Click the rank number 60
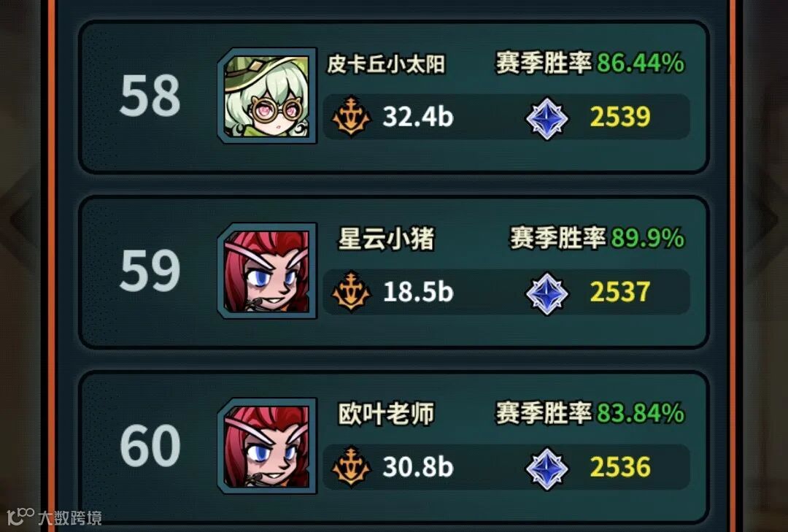 pos(150,445)
